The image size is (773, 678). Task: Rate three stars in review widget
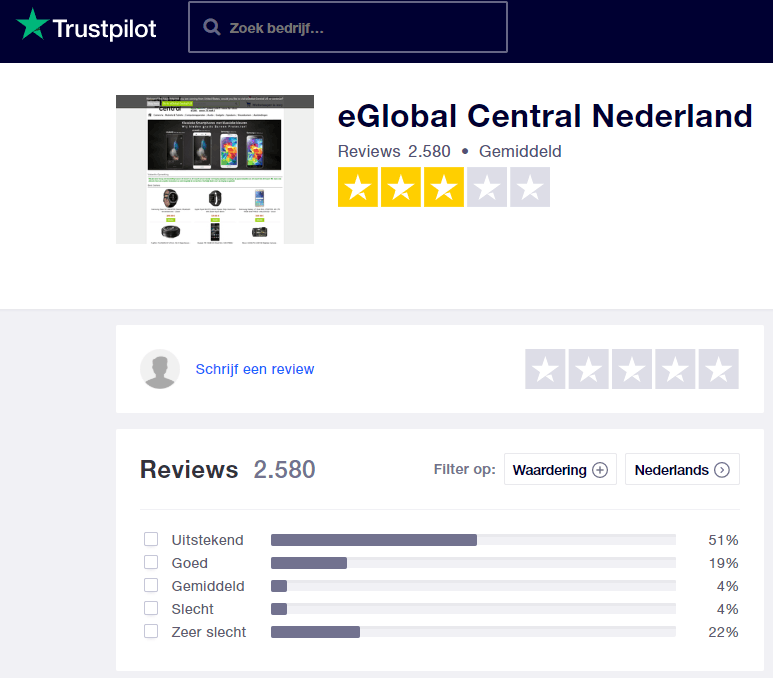click(632, 369)
